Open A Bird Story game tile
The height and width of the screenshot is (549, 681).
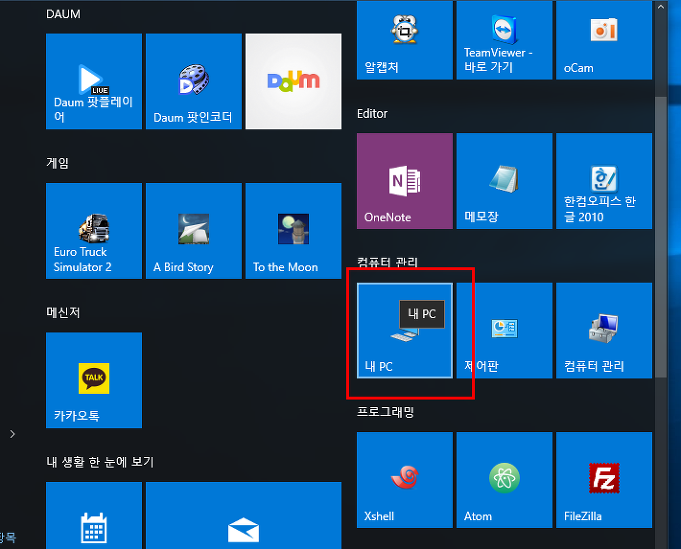click(x=194, y=231)
